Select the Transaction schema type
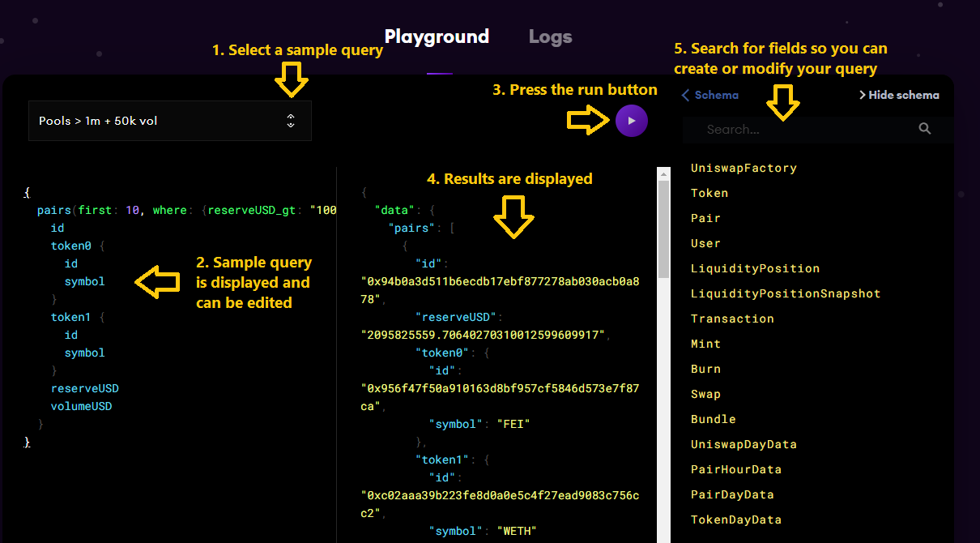Image resolution: width=980 pixels, height=543 pixels. tap(732, 319)
